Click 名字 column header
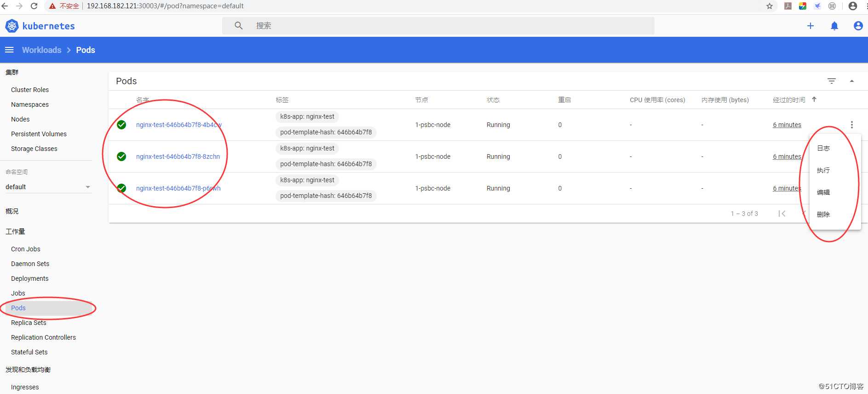The width and height of the screenshot is (868, 394). point(143,100)
